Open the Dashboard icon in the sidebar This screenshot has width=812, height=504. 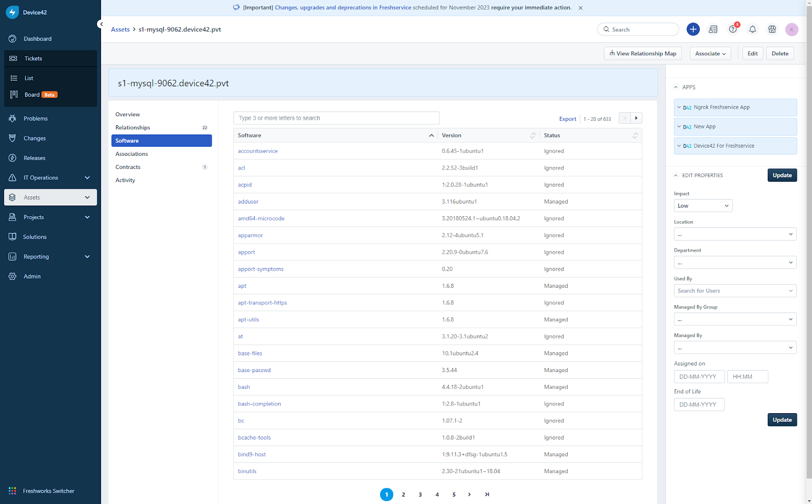[13, 39]
